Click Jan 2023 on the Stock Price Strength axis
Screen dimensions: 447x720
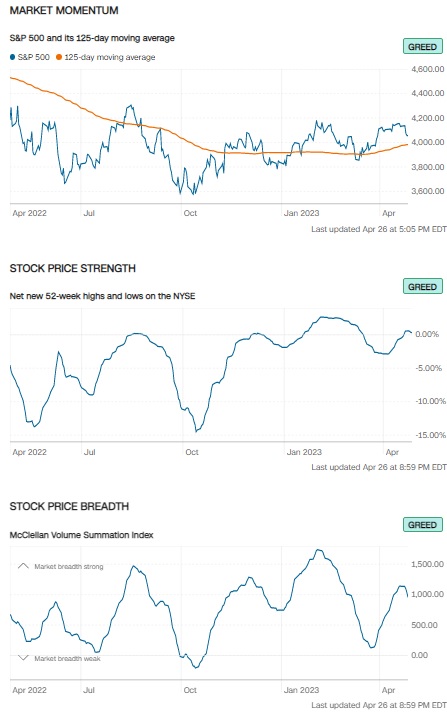click(304, 452)
